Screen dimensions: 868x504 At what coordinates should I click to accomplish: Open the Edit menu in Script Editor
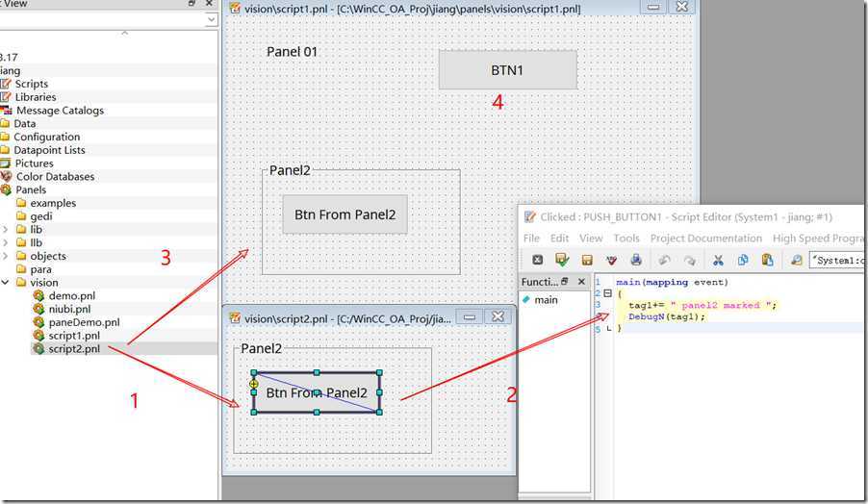pyautogui.click(x=560, y=238)
